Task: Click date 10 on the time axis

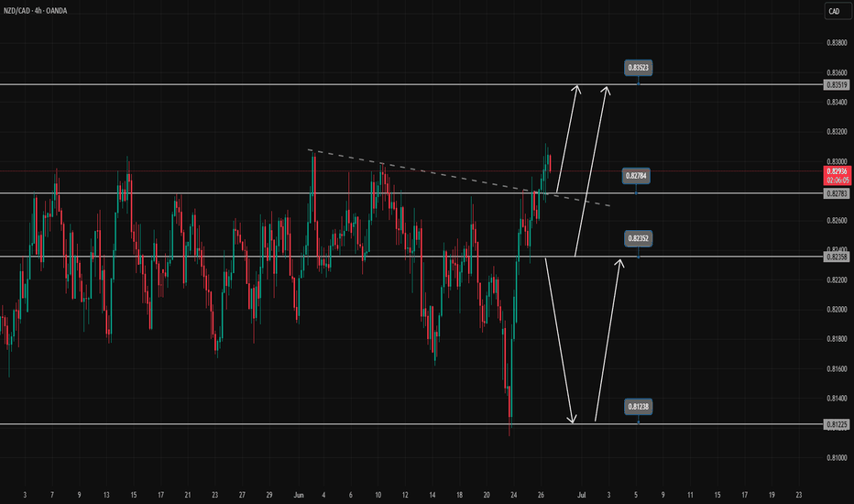Action: [x=378, y=495]
